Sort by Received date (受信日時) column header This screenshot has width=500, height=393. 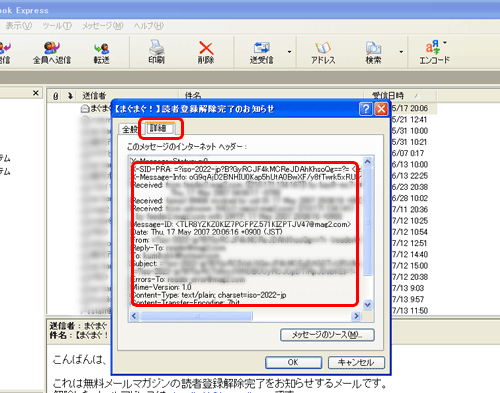[x=400, y=96]
